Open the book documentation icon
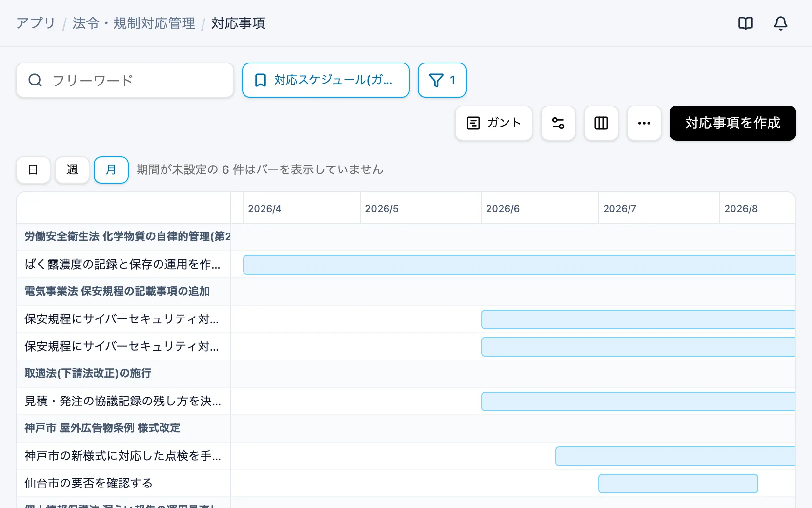812x508 pixels. coord(746,23)
